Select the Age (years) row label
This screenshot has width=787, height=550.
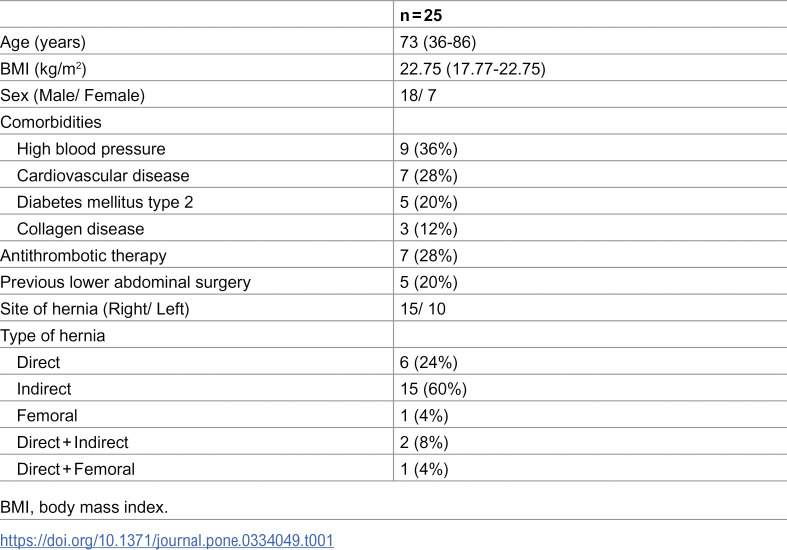pos(43,42)
